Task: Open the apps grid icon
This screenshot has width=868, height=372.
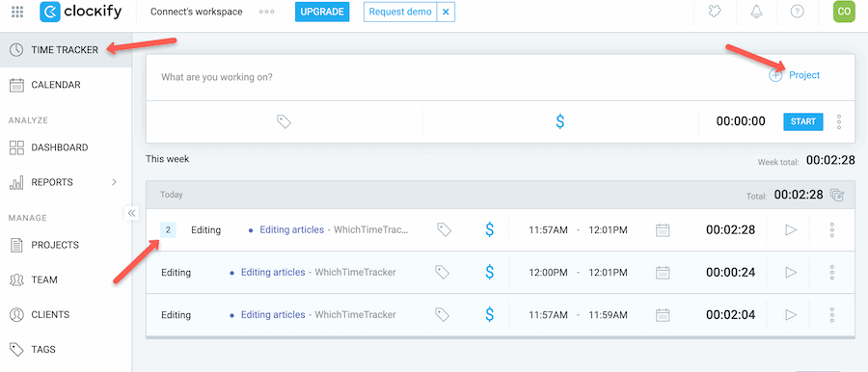Action: pyautogui.click(x=17, y=12)
